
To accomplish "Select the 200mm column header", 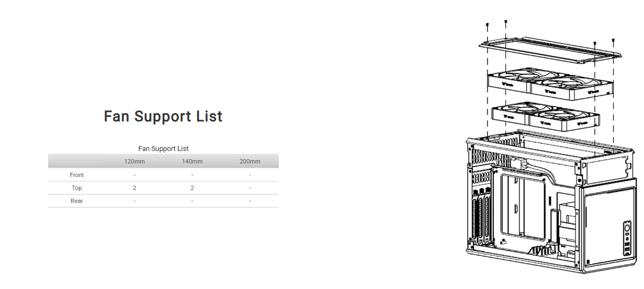I will click(250, 161).
